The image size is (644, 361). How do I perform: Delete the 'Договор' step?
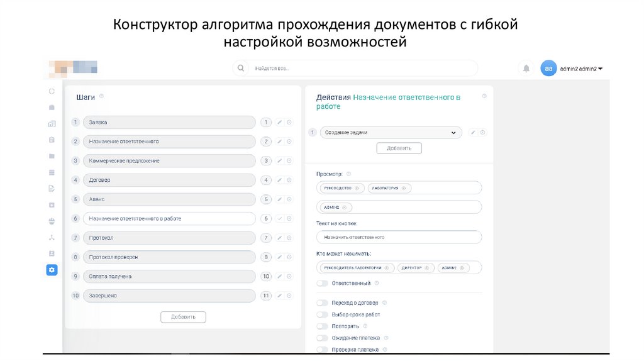coord(289,181)
